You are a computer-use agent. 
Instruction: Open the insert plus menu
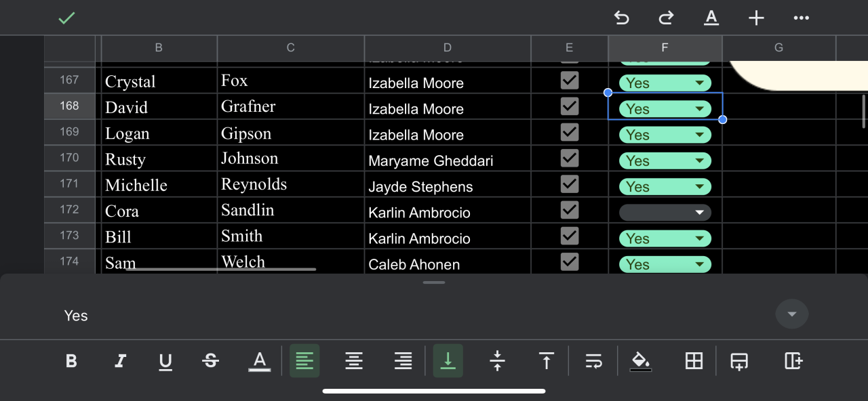tap(756, 18)
